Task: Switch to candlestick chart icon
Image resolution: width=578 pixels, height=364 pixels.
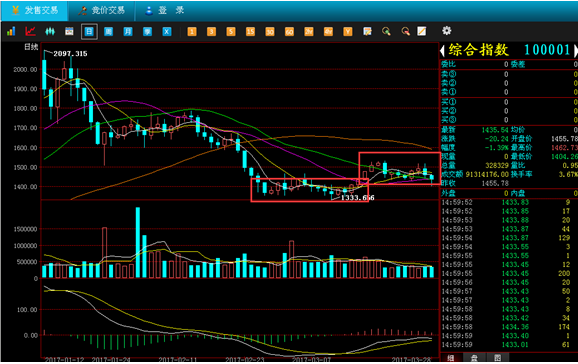Action: (50, 31)
